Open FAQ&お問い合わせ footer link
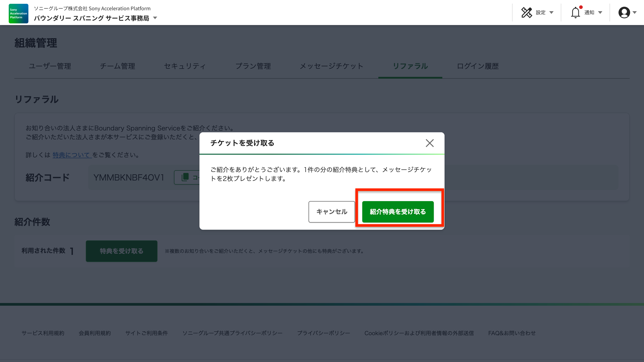Screen dimensions: 644x362 click(x=512, y=333)
